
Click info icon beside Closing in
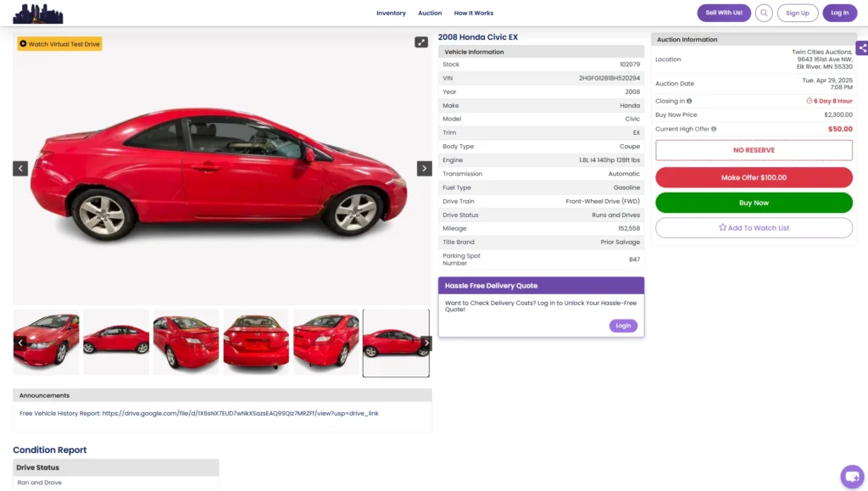pyautogui.click(x=689, y=101)
